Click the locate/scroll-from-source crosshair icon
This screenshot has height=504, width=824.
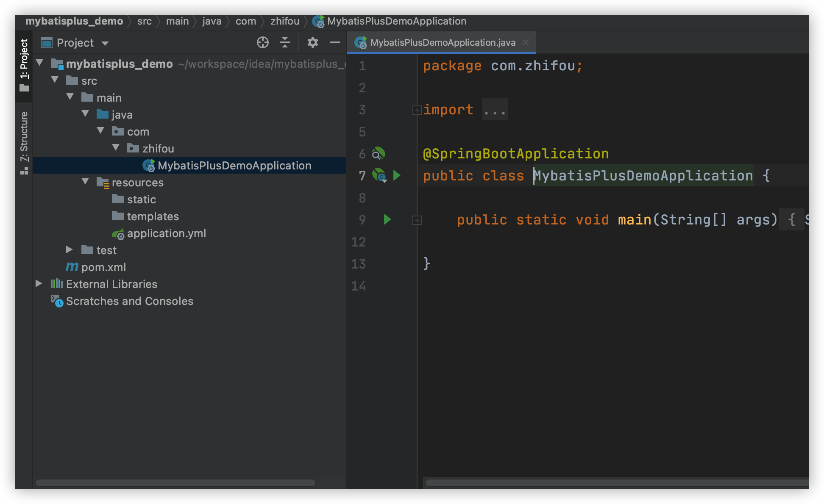pos(262,42)
